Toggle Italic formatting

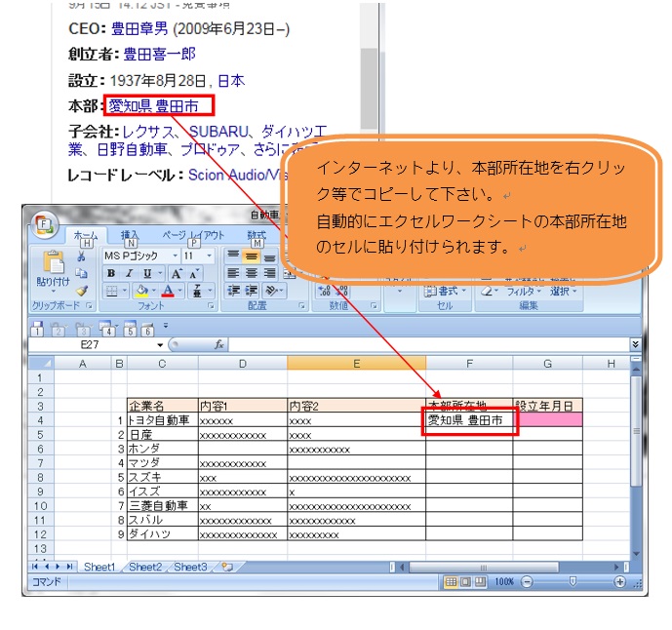(129, 273)
